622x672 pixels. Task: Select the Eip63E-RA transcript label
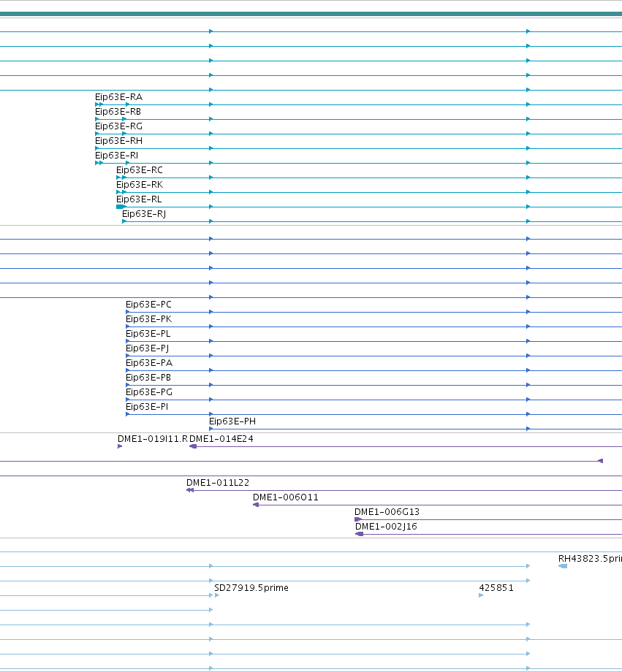click(118, 97)
